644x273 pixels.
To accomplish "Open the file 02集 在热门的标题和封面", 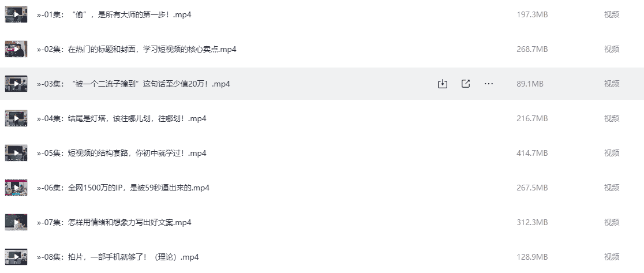I will [136, 49].
